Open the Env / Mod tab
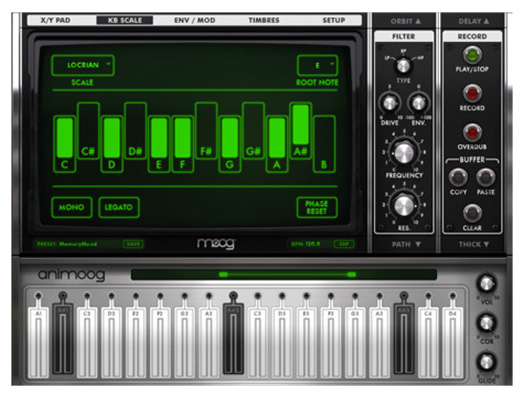The height and width of the screenshot is (399, 525). coord(195,20)
